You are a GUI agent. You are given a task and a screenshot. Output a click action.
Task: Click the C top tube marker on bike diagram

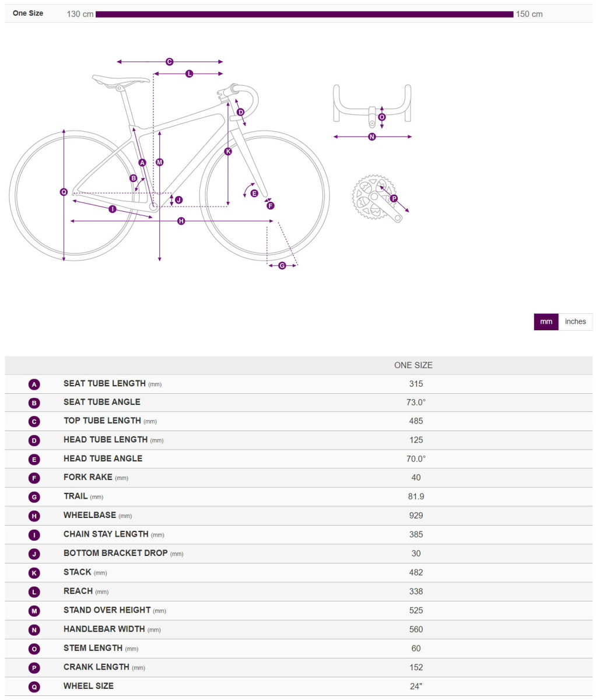point(169,61)
